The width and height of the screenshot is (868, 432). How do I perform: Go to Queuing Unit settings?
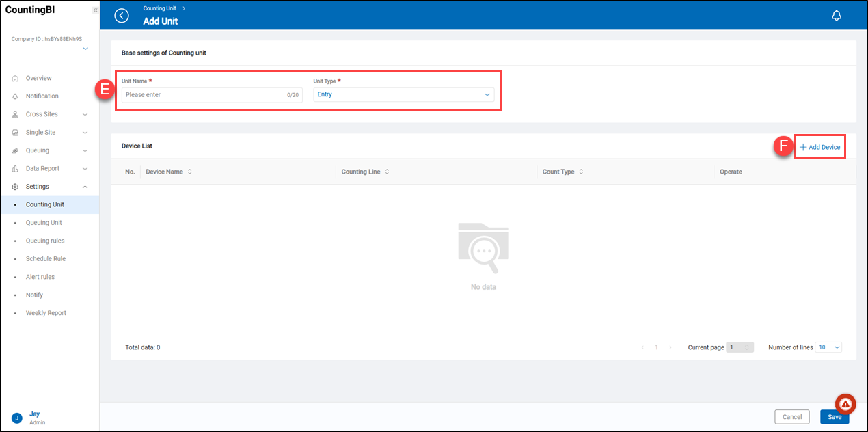44,223
